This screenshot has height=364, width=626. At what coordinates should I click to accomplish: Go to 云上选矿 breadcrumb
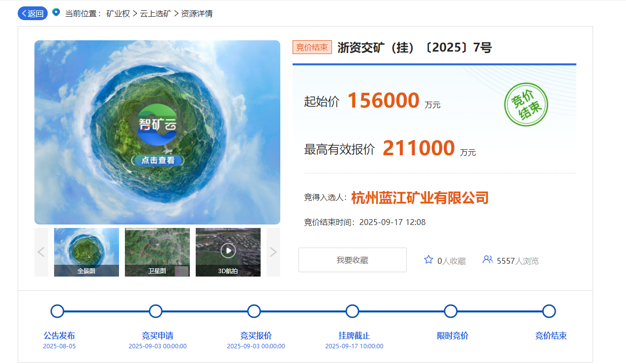[155, 14]
